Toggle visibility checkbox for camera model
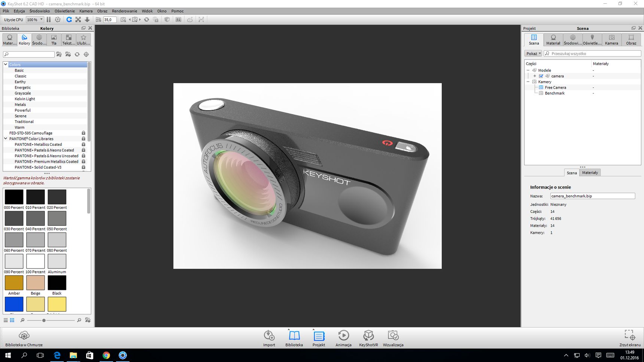Viewport: 644px width, 362px height. click(541, 76)
